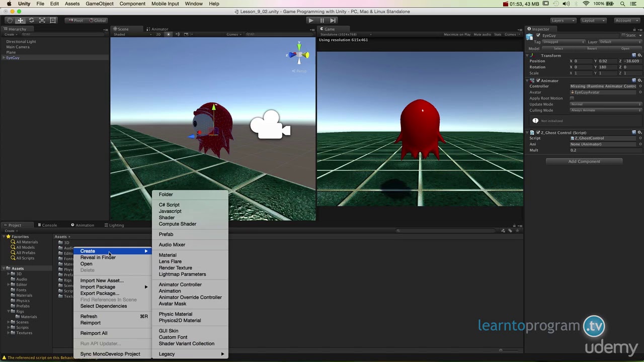The height and width of the screenshot is (362, 644).
Task: Toggle Pivot/Center handle mode
Action: click(x=76, y=20)
